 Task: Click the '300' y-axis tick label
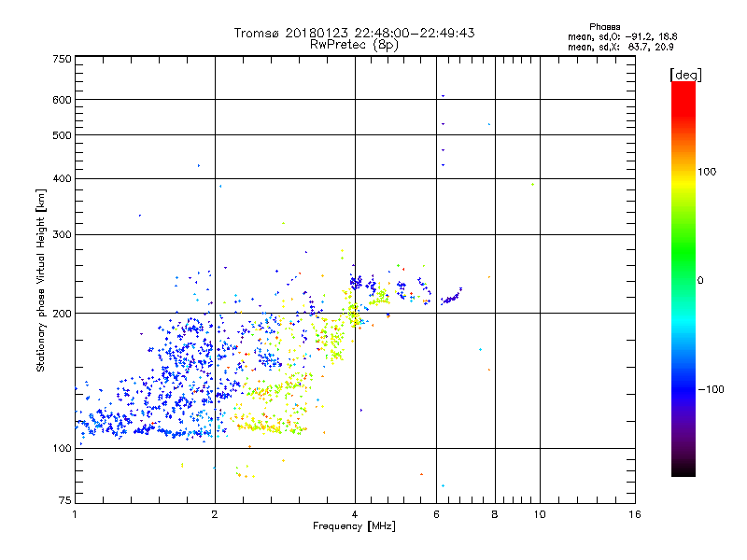[x=62, y=235]
